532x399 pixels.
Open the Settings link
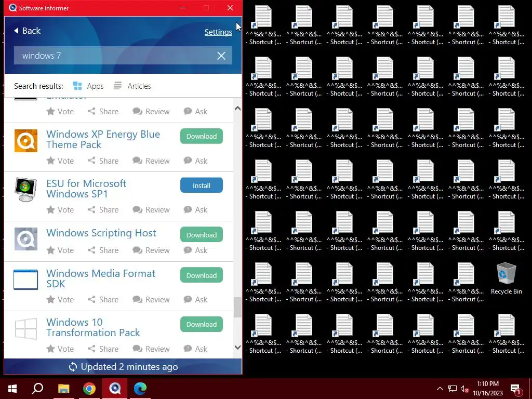[218, 32]
